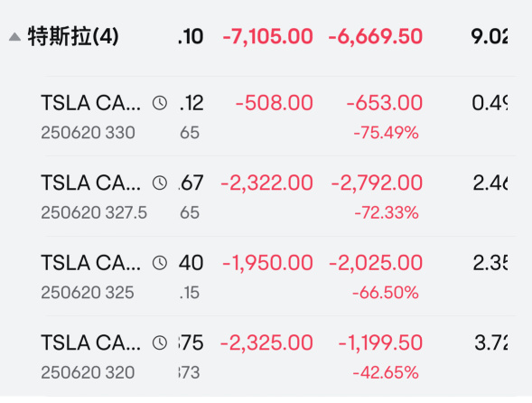Click the -7,105.00 group total value
Screen dimensions: 532x403
click(267, 36)
